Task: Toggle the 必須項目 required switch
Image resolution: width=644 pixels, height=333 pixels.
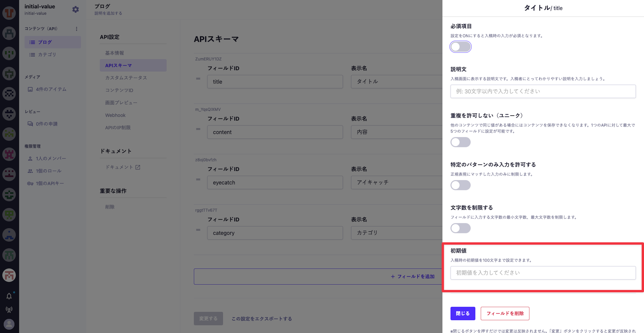Action: (x=461, y=47)
